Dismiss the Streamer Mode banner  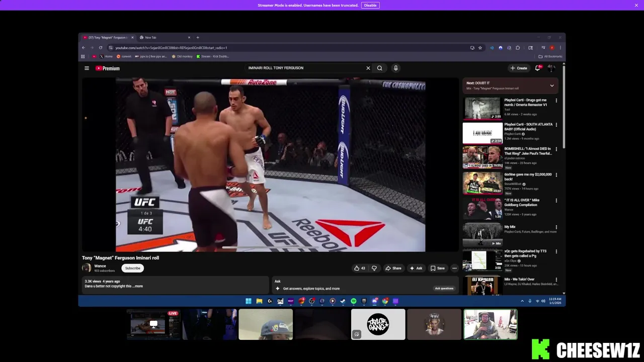click(636, 5)
